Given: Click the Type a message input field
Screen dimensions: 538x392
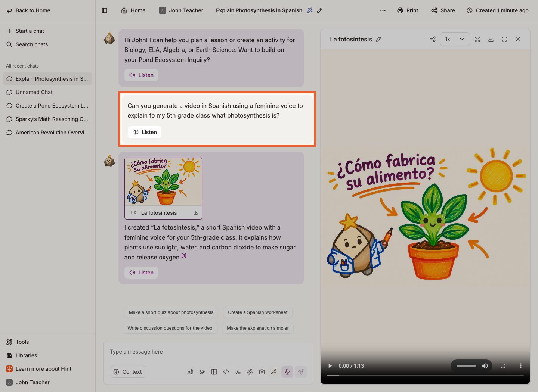Looking at the screenshot, I should pos(208,352).
